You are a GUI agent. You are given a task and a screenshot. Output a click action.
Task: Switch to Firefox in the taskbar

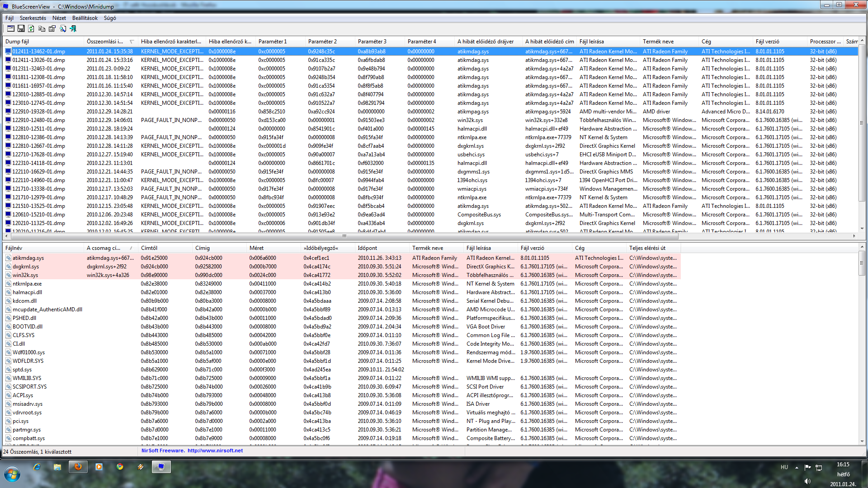78,467
